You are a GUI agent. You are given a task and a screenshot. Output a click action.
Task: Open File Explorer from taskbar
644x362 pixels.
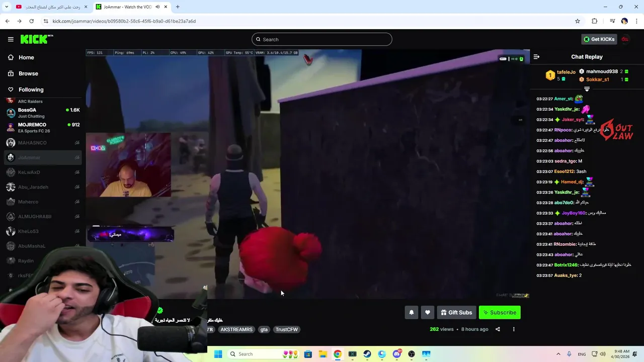point(323,354)
